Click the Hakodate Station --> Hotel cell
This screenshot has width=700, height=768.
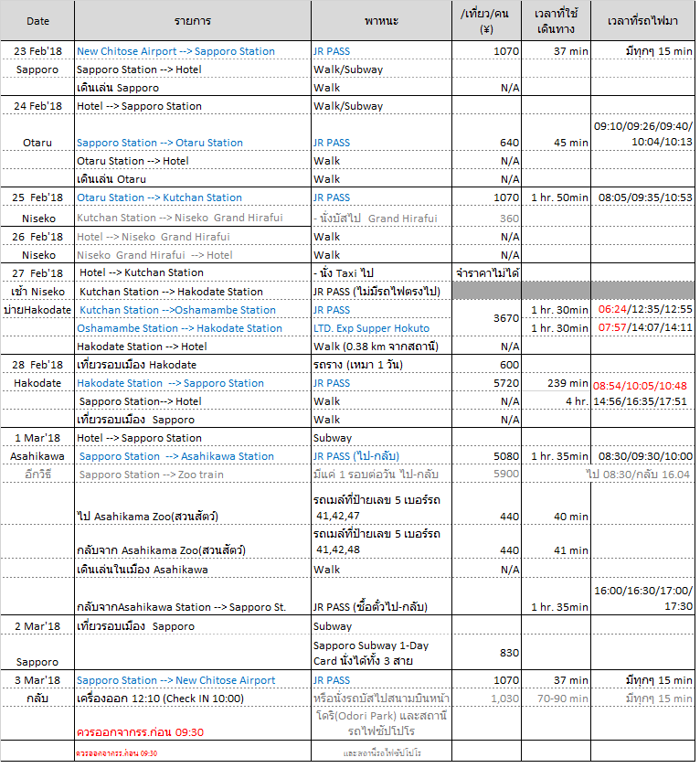(x=193, y=347)
